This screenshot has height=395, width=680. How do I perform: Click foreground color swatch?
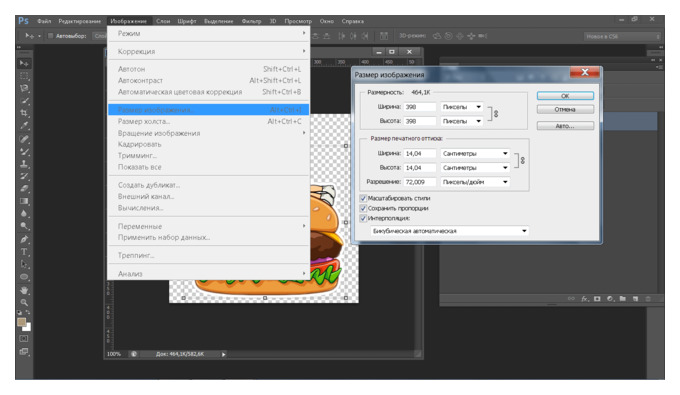pos(22,322)
